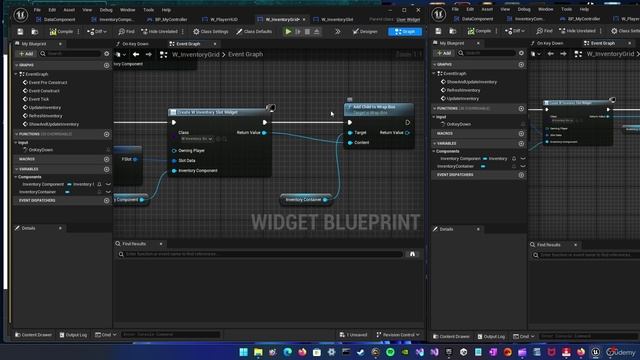Add new function with plus icon, left editor
640x360 pixels.
tap(107, 134)
